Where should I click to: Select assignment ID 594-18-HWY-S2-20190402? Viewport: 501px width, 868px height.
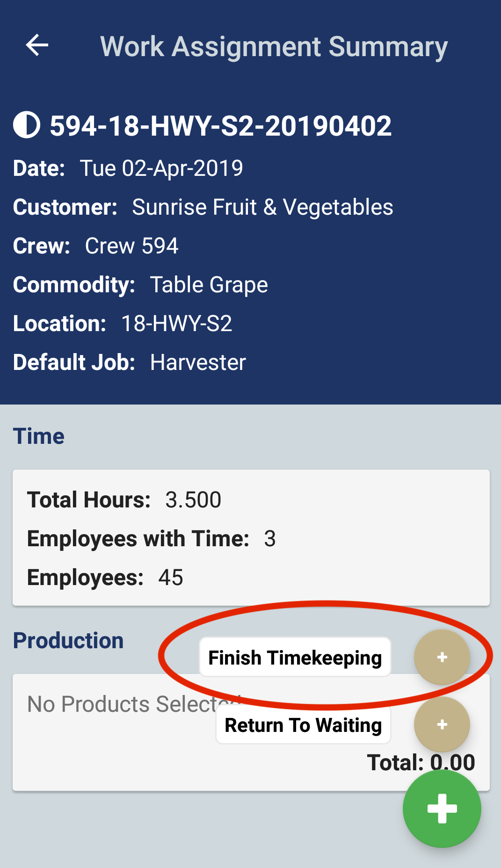click(x=220, y=126)
